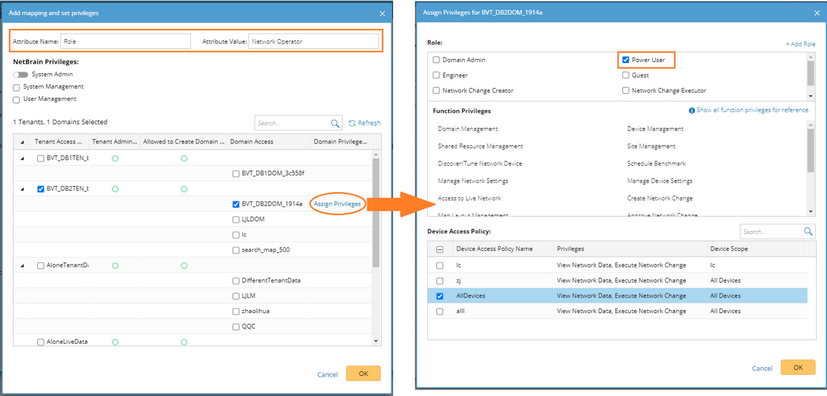
Task: Open the Assign Privileges link for BVT_DB2DOM_1914a
Action: [x=337, y=204]
